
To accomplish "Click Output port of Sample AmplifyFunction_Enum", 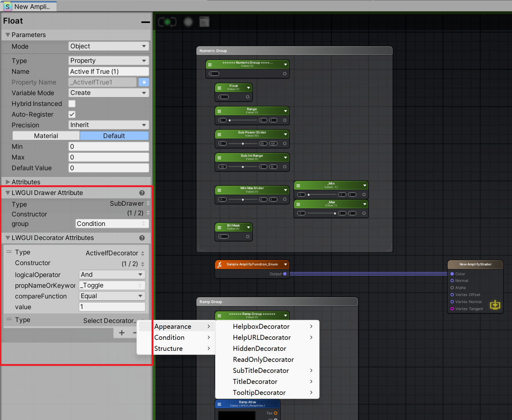I will click(285, 274).
